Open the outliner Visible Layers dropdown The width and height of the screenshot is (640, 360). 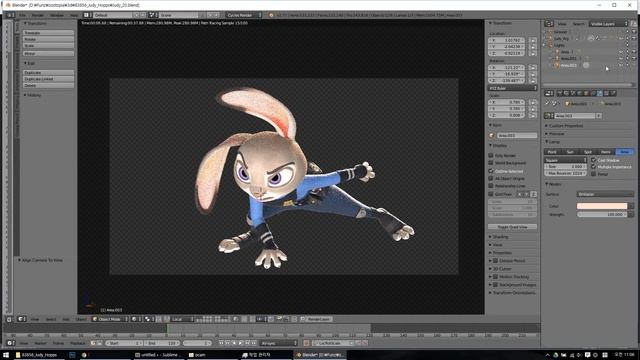(x=608, y=24)
